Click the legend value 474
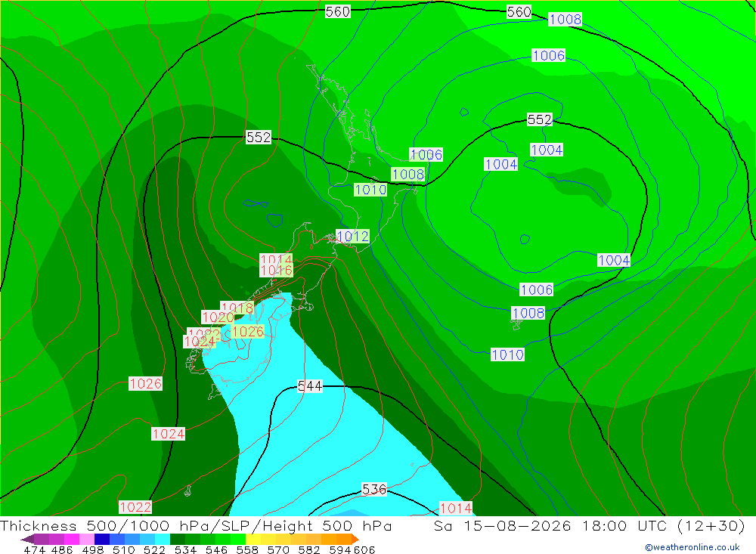 point(34,549)
